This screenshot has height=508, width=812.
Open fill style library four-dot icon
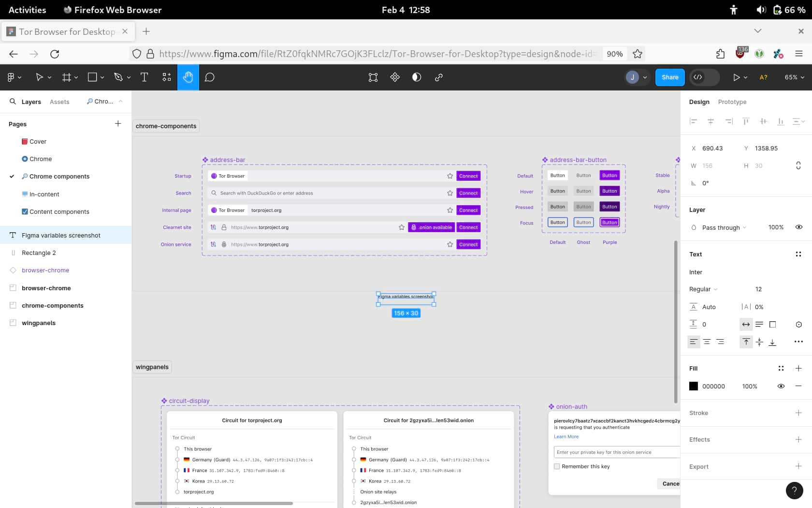click(781, 369)
